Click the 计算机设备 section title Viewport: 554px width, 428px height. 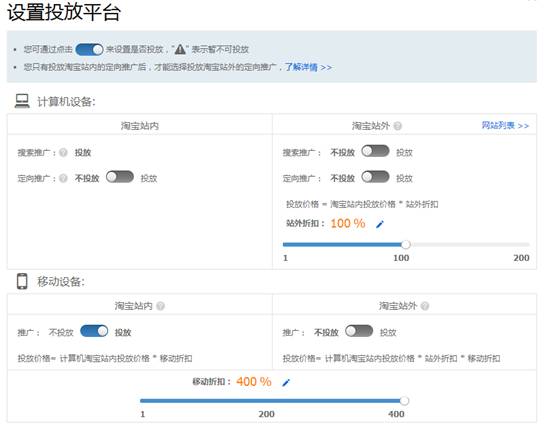pos(66,102)
